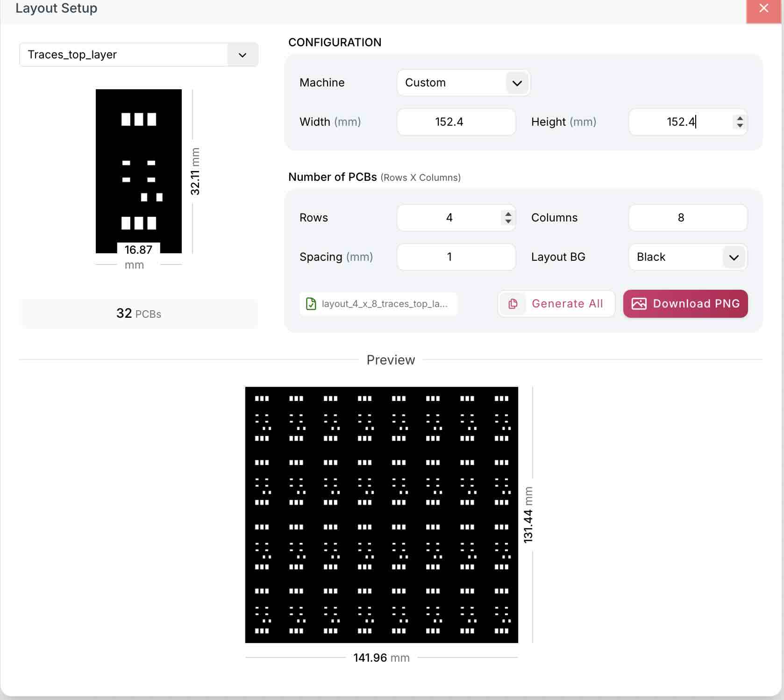Click the single PCB thumbnail preview

coord(138,171)
